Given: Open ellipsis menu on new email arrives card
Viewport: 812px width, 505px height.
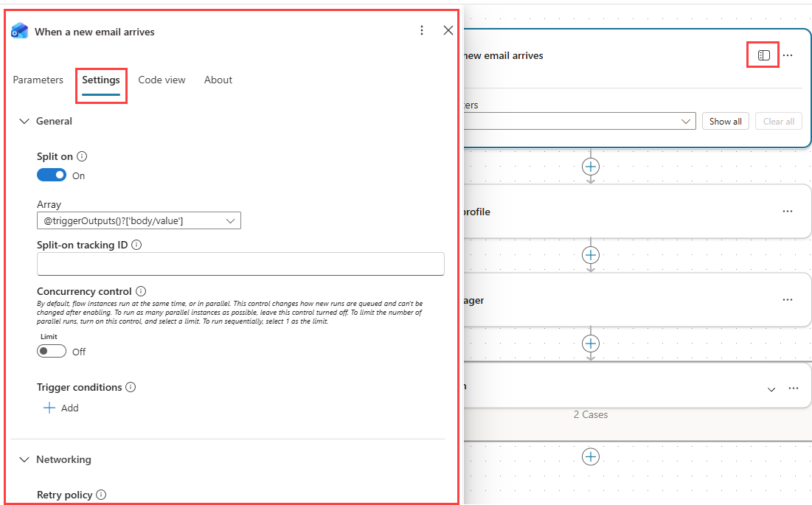Looking at the screenshot, I should pyautogui.click(x=788, y=55).
